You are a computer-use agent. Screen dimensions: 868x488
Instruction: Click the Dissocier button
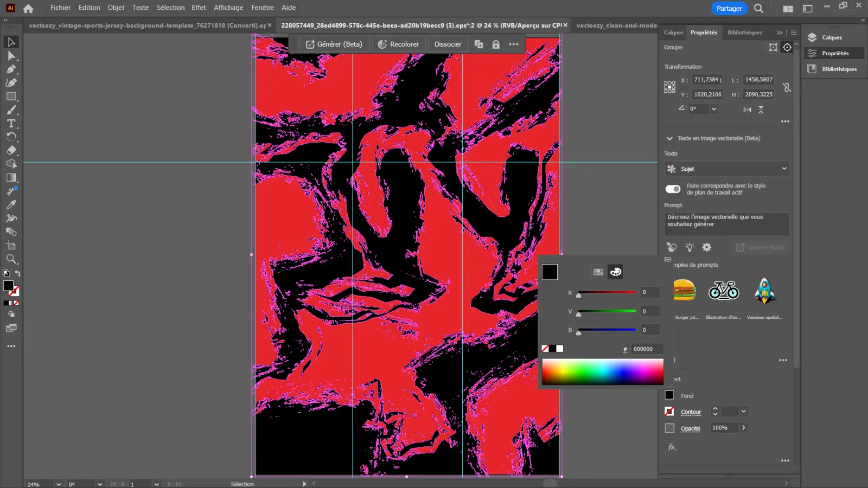pyautogui.click(x=448, y=44)
